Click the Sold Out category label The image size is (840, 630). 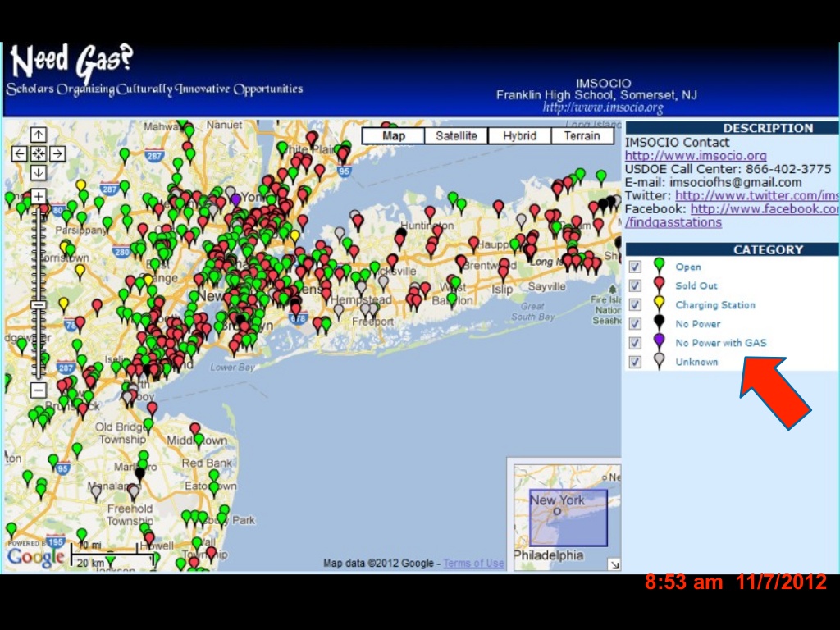(696, 286)
